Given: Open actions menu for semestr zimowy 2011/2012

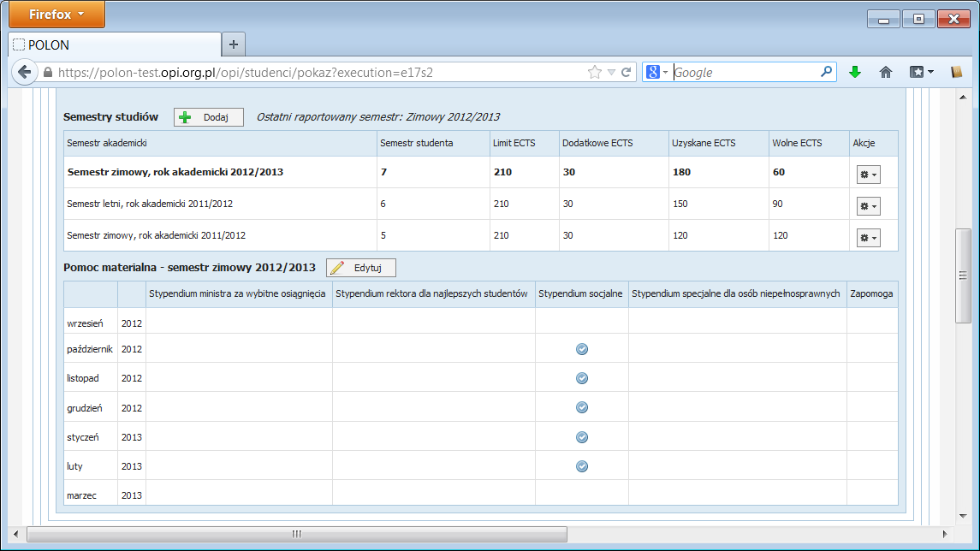Looking at the screenshot, I should tap(868, 237).
